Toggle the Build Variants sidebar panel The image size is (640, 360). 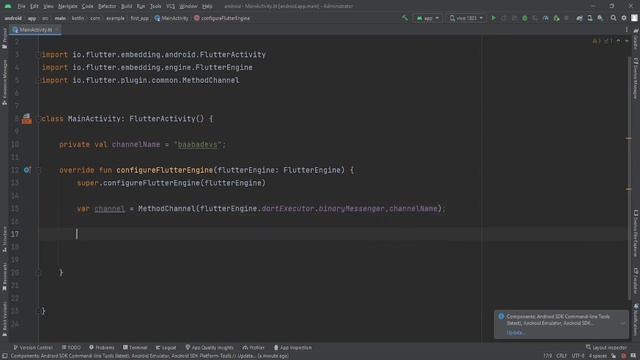(4, 319)
